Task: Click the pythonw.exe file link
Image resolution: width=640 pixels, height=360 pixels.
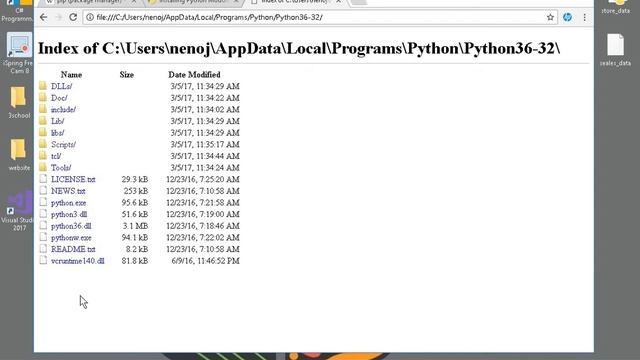Action: [x=71, y=238]
